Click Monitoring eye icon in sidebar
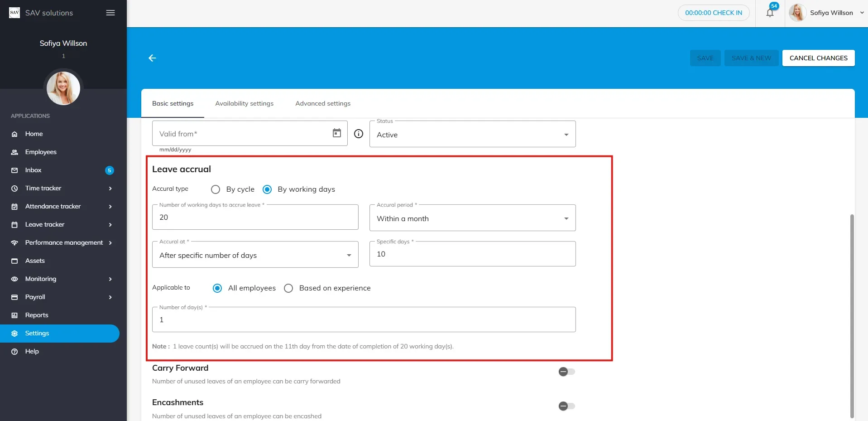Viewport: 868px width, 421px height. coord(14,279)
